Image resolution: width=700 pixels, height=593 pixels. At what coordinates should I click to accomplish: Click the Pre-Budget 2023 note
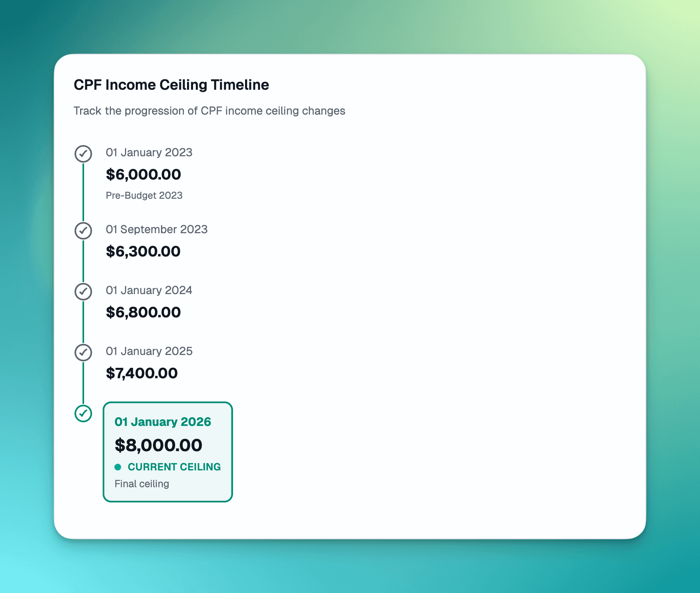[x=144, y=196]
